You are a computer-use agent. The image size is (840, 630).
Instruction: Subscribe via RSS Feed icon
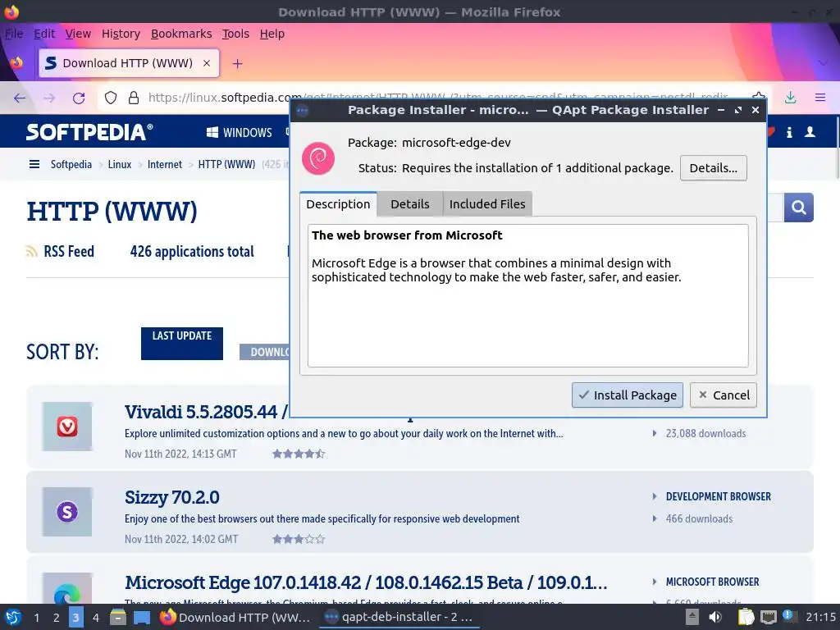coord(32,251)
